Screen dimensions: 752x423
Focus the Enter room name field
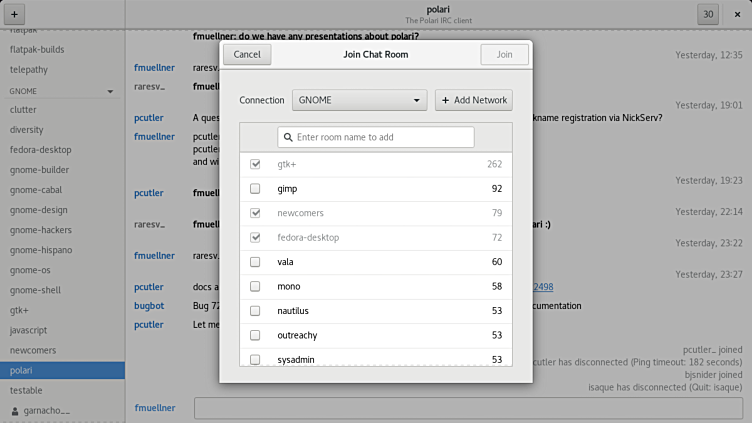[x=376, y=137]
